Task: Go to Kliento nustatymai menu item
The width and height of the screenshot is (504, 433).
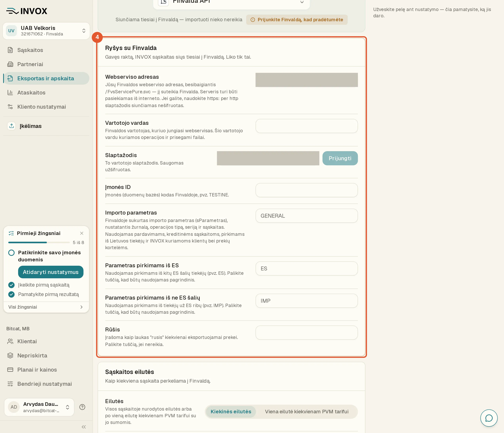Action: click(46, 107)
